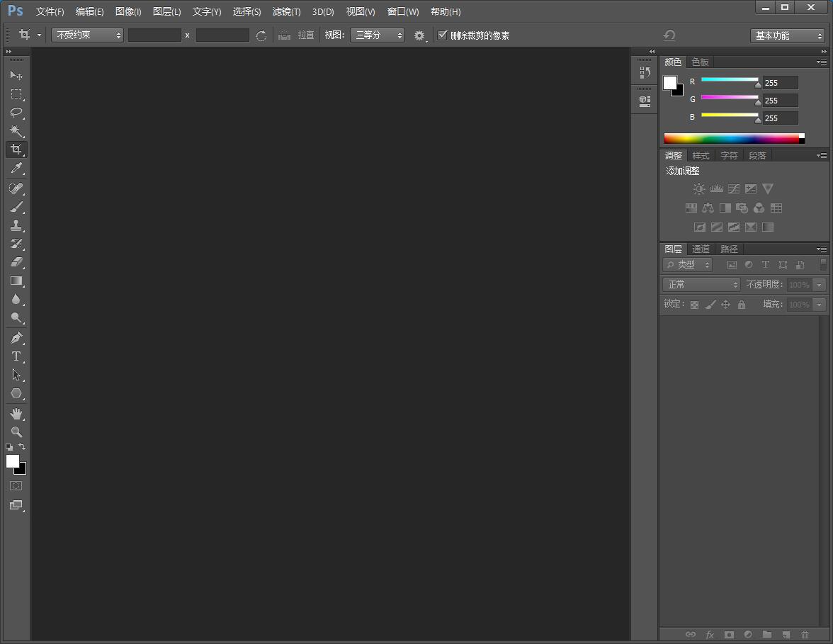Click the create new group folder button
Screen dimensions: 833x644
pyautogui.click(x=766, y=635)
